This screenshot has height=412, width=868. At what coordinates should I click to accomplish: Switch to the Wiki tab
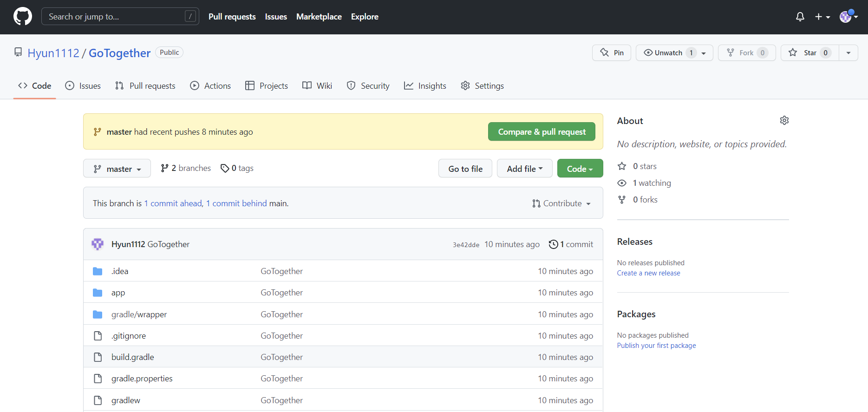pyautogui.click(x=317, y=86)
